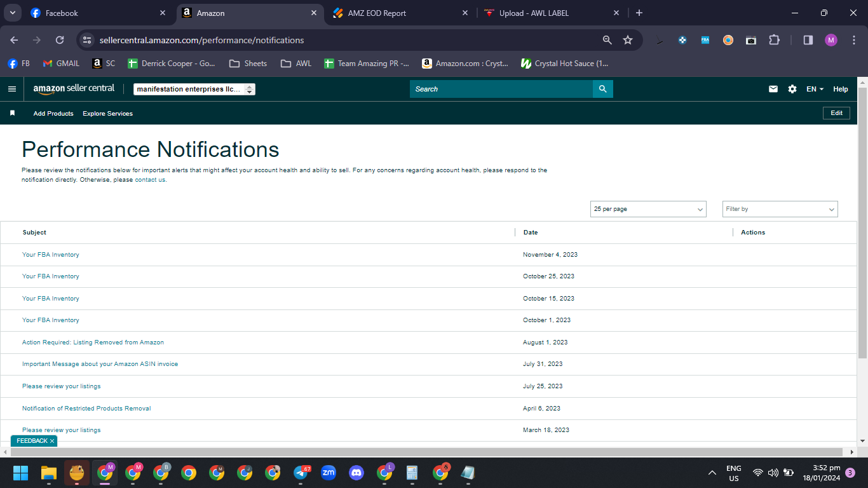This screenshot has width=868, height=488.
Task: Click the blue cross extension icon
Action: (682, 40)
